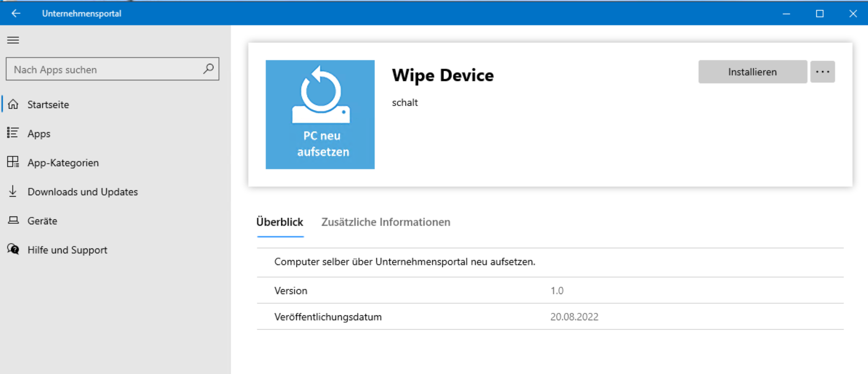Click the magnifier search icon
This screenshot has width=868, height=374.
208,69
